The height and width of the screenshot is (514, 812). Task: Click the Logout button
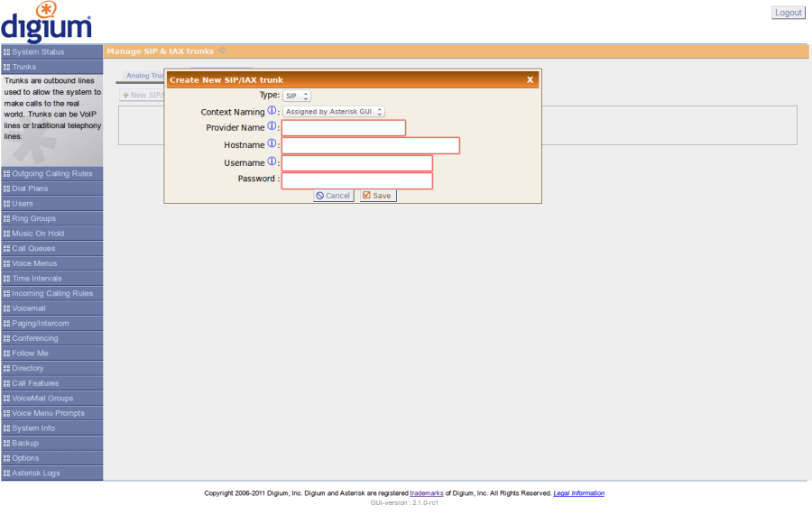tap(788, 13)
